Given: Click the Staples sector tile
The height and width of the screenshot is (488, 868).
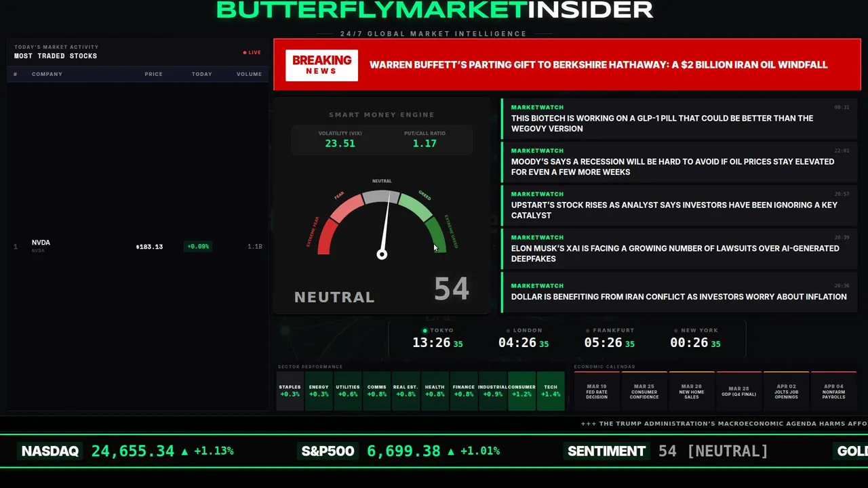Looking at the screenshot, I should point(290,391).
